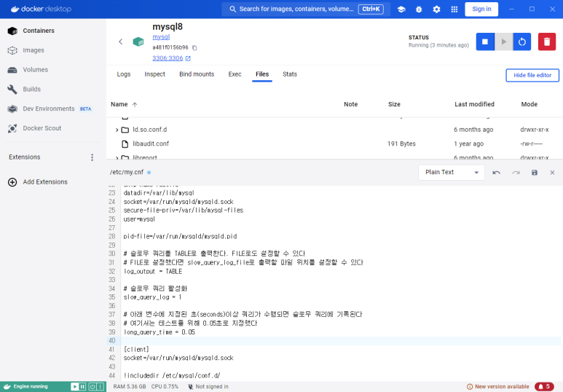This screenshot has height=392, width=563.
Task: Close the file editor panel
Action: 552,173
